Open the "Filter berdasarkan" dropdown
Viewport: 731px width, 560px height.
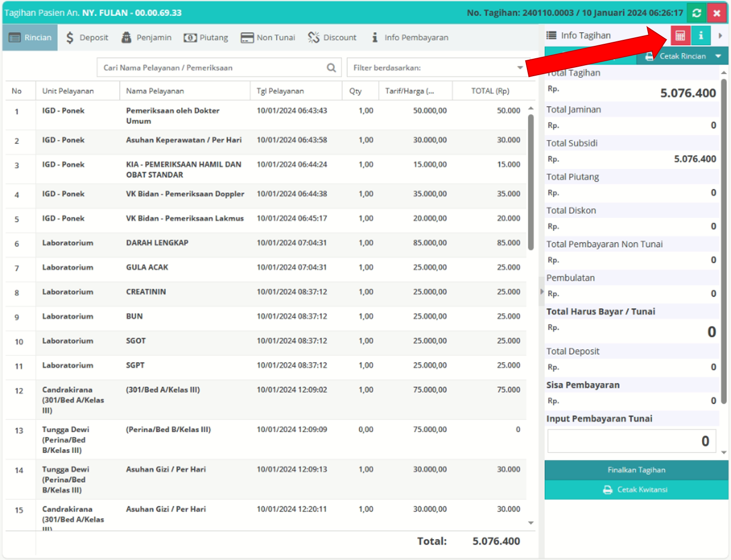point(436,68)
